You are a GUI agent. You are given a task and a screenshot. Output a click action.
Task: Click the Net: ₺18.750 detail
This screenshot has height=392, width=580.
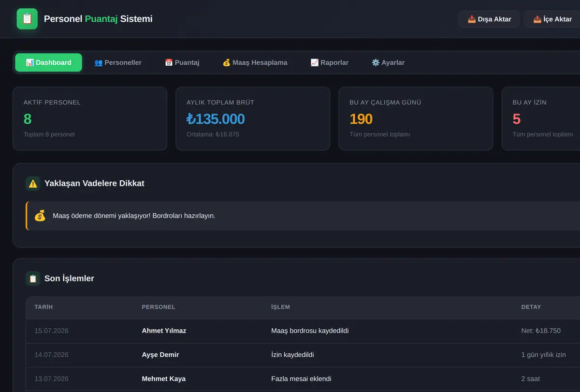pos(541,331)
